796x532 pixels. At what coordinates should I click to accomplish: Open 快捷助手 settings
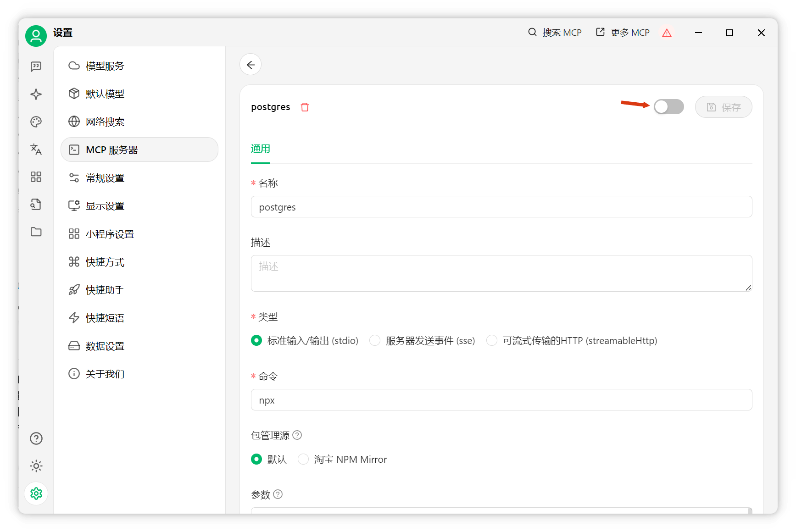(139, 290)
